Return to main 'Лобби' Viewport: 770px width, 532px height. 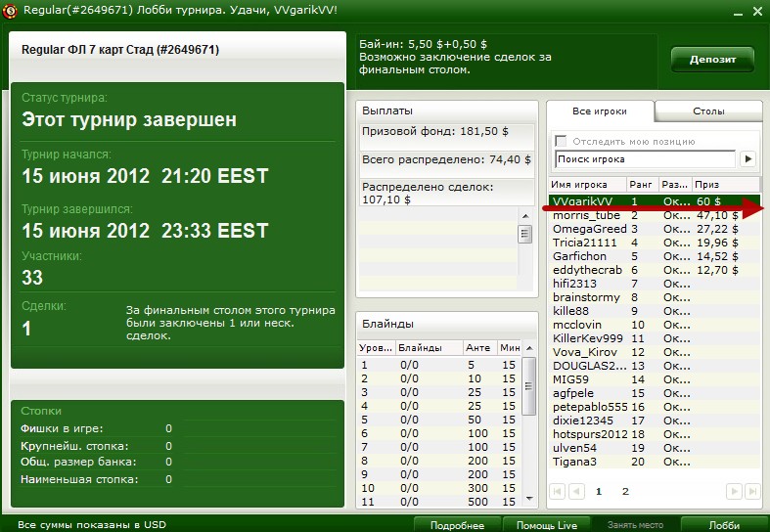click(724, 524)
